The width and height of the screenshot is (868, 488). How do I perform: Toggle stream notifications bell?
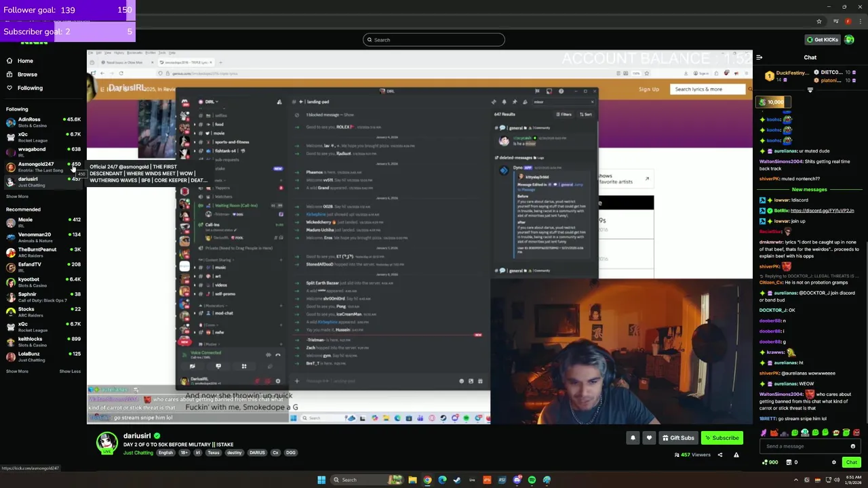click(x=633, y=438)
